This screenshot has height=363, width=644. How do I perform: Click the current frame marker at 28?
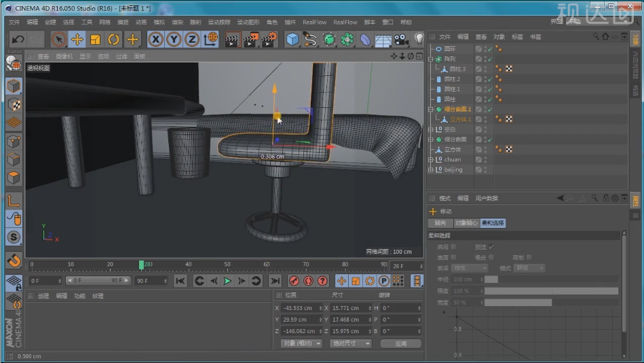coord(141,265)
